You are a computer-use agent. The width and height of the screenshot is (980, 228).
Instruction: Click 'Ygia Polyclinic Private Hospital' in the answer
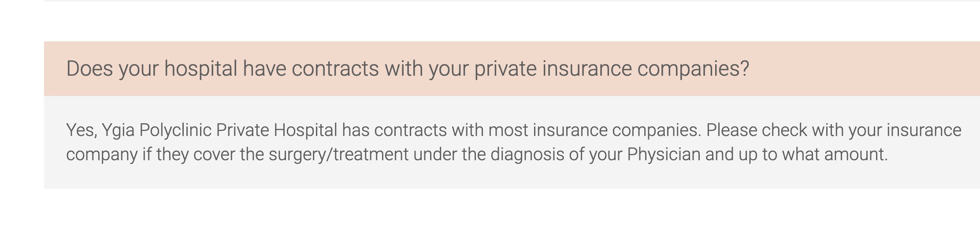[x=219, y=130]
